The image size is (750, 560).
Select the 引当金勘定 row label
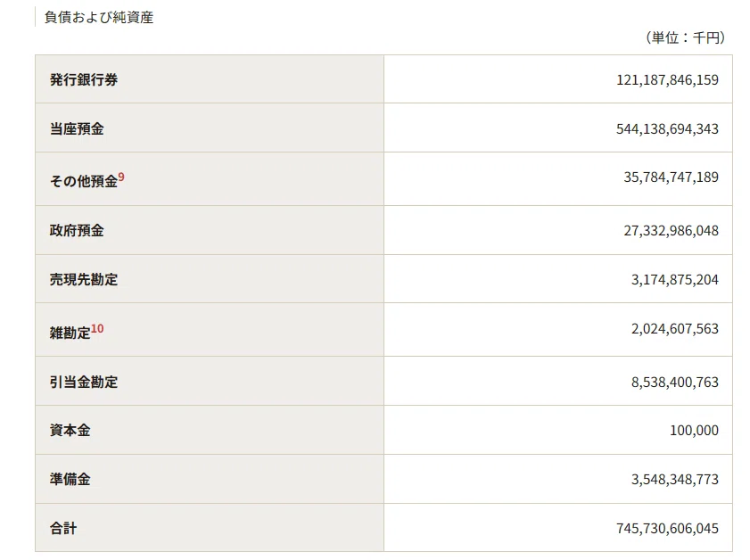84,382
